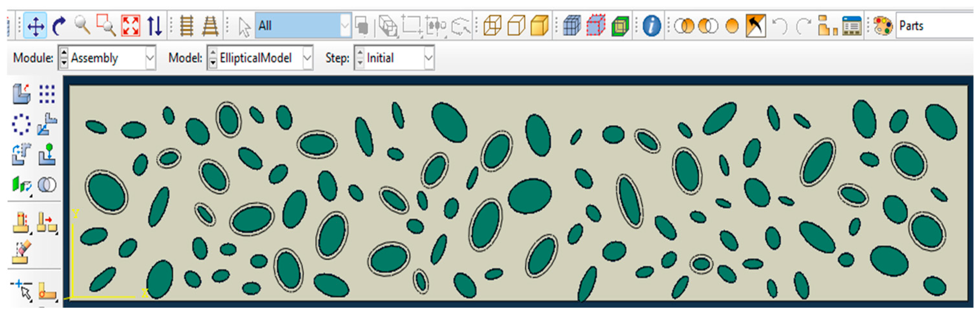This screenshot has width=980, height=318.
Task: Turn on perspective view mode
Action: [210, 26]
